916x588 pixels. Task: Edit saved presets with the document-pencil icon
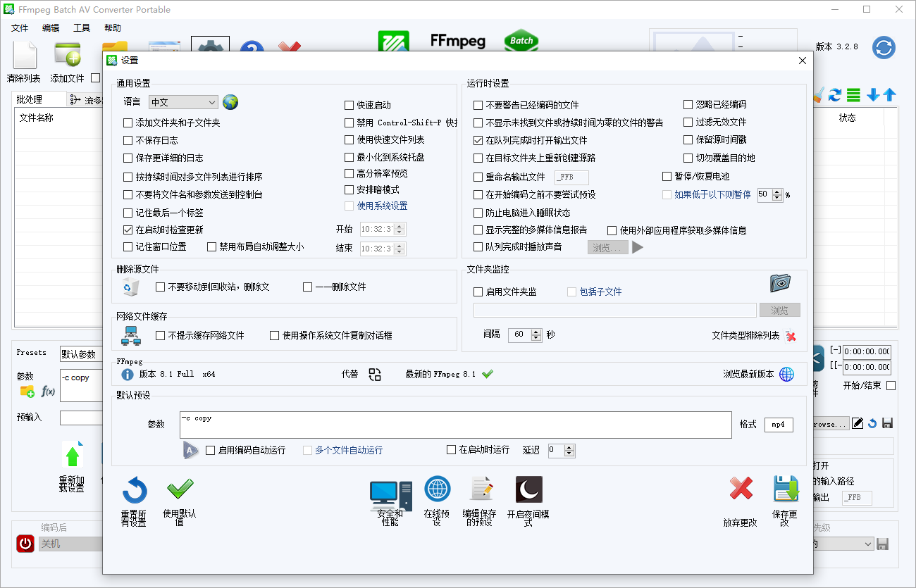(481, 489)
